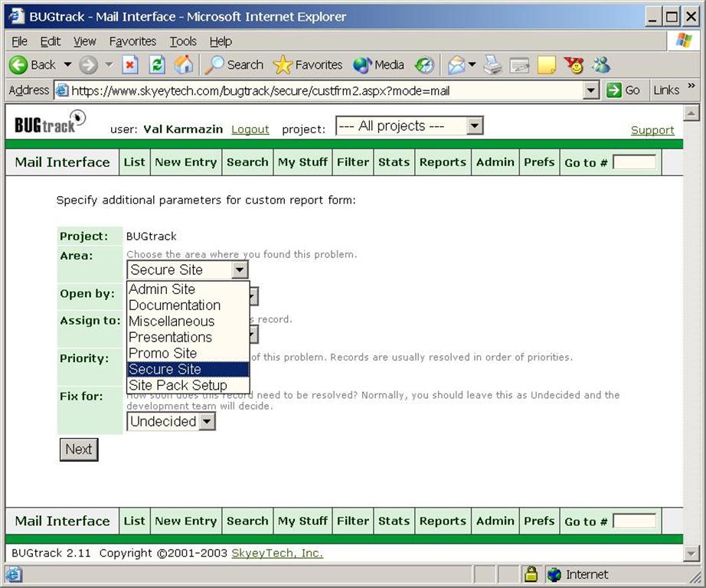706x588 pixels.
Task: Open the Tools menu
Action: (x=183, y=41)
